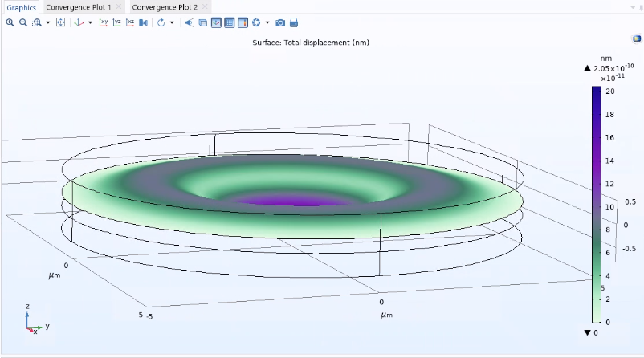Screen dimensions: 644x358
Task: Toggle the scene light icon
Action: [x=190, y=23]
